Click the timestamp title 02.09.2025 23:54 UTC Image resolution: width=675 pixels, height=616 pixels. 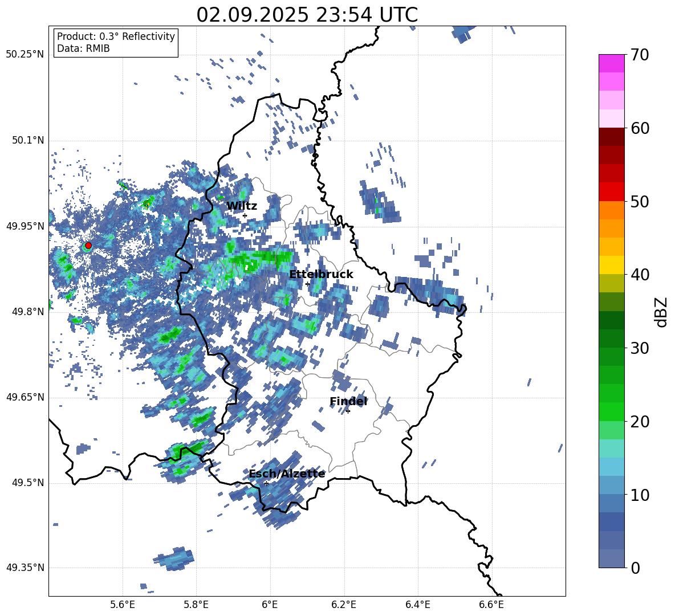[x=307, y=15]
